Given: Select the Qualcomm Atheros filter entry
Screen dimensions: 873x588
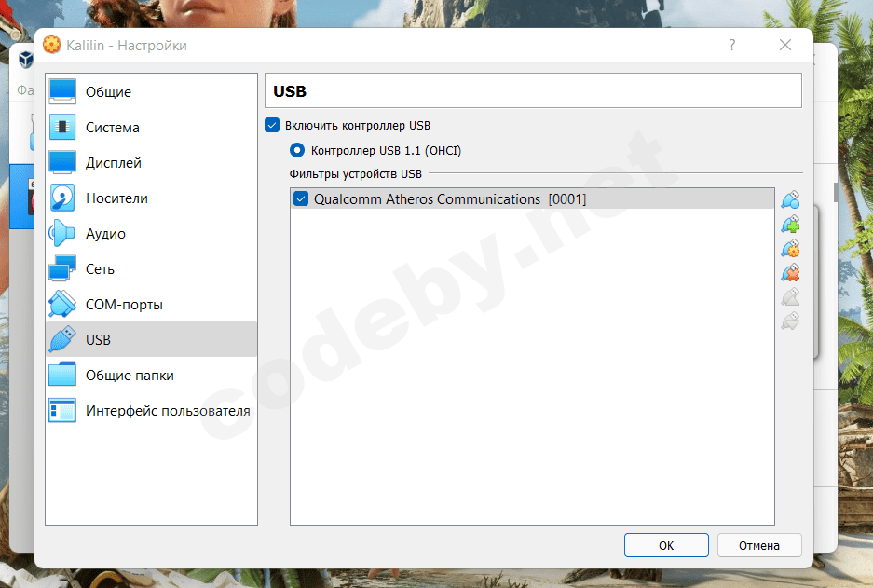Looking at the screenshot, I should (447, 198).
